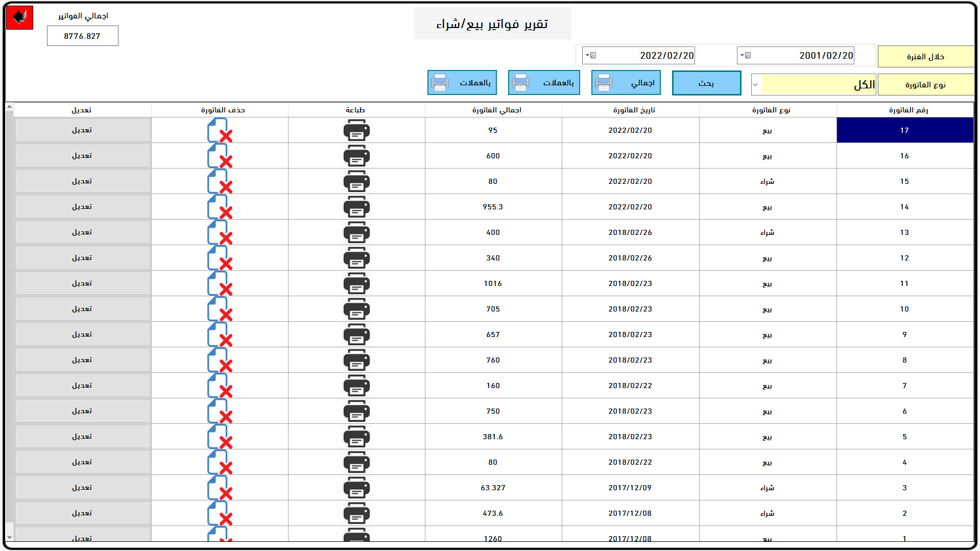The width and height of the screenshot is (980, 551).
Task: Open the 2001/02/20 start date picker
Action: [x=745, y=55]
